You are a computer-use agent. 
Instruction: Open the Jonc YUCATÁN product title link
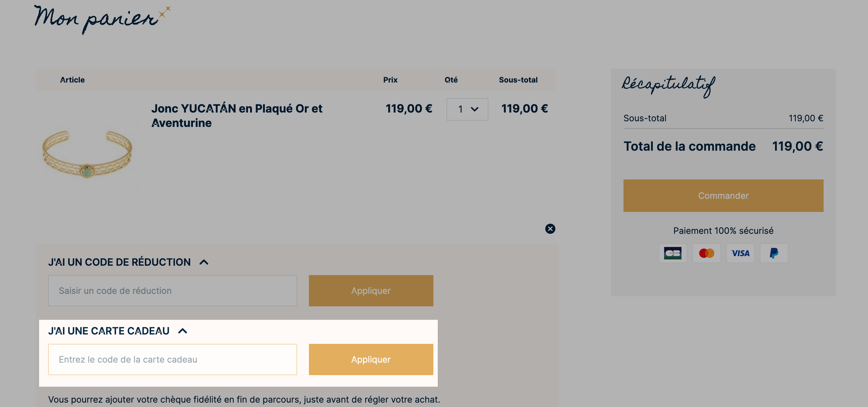(237, 116)
